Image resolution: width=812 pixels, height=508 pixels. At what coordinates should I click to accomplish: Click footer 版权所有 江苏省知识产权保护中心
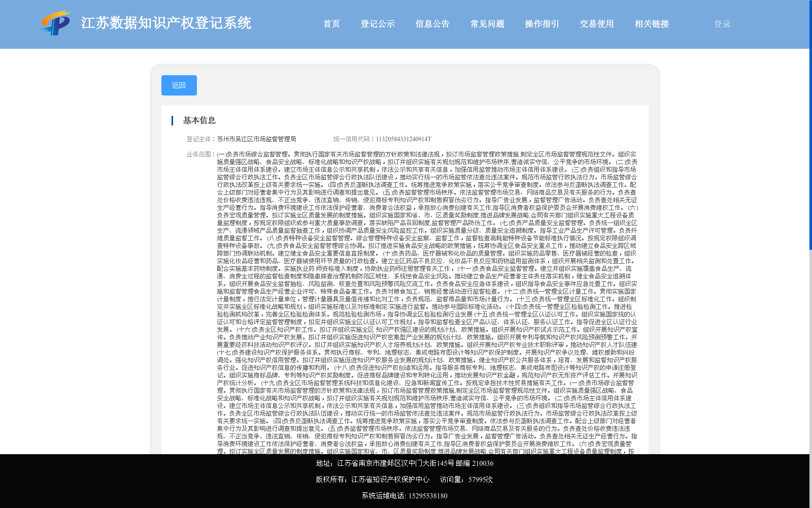(373, 480)
